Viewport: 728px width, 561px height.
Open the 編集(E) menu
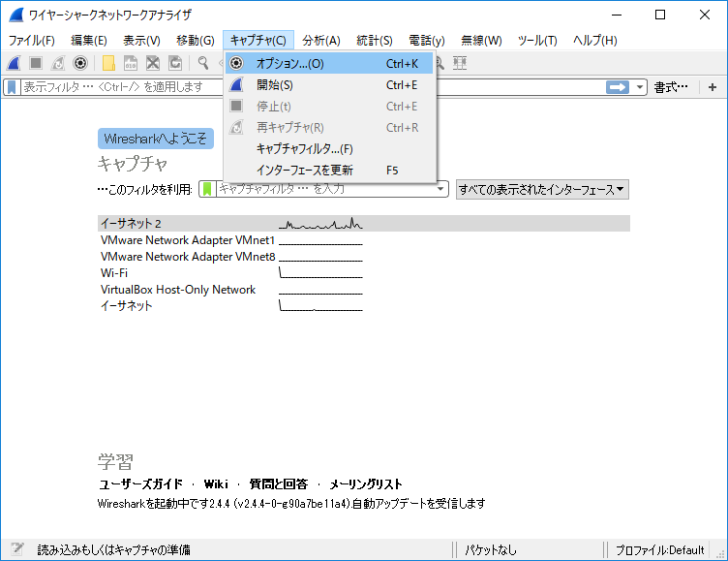click(x=89, y=41)
